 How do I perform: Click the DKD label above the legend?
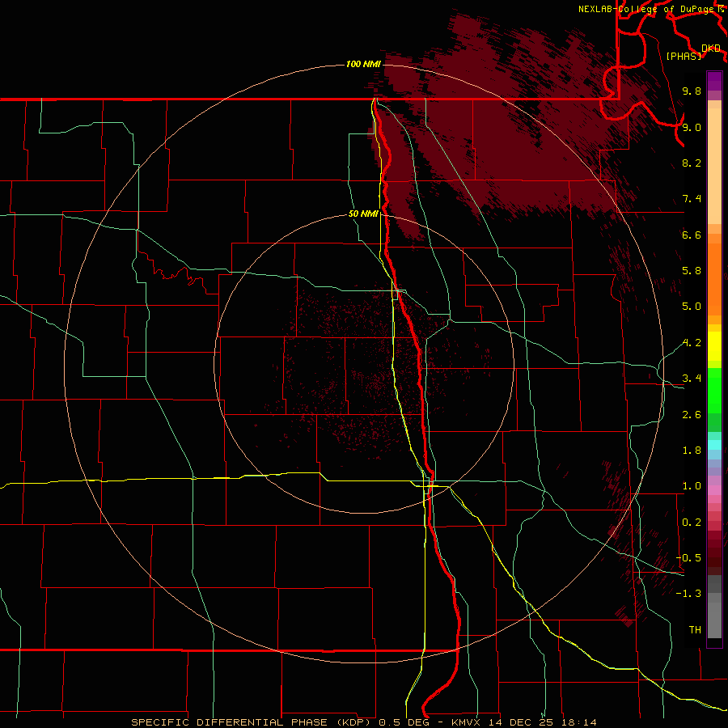click(711, 49)
